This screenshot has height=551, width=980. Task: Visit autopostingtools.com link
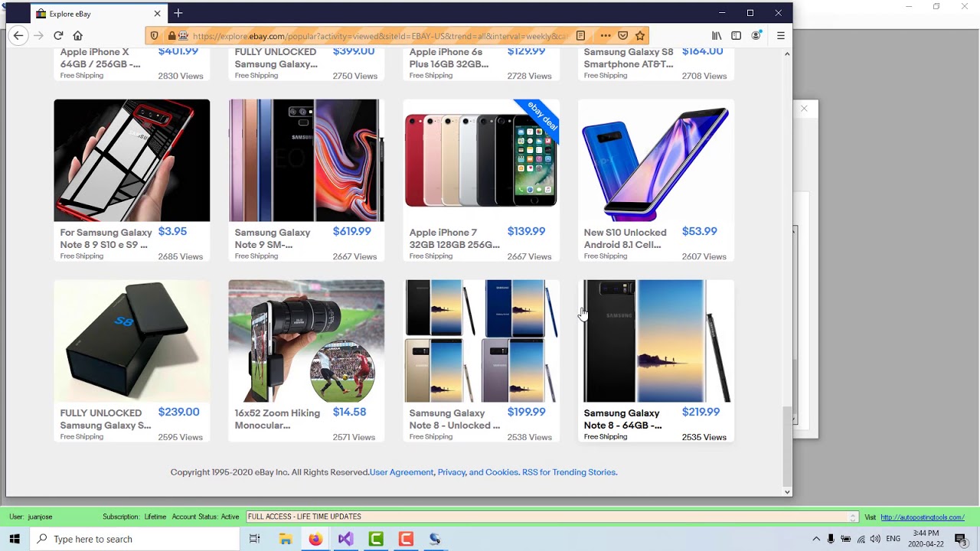(923, 517)
